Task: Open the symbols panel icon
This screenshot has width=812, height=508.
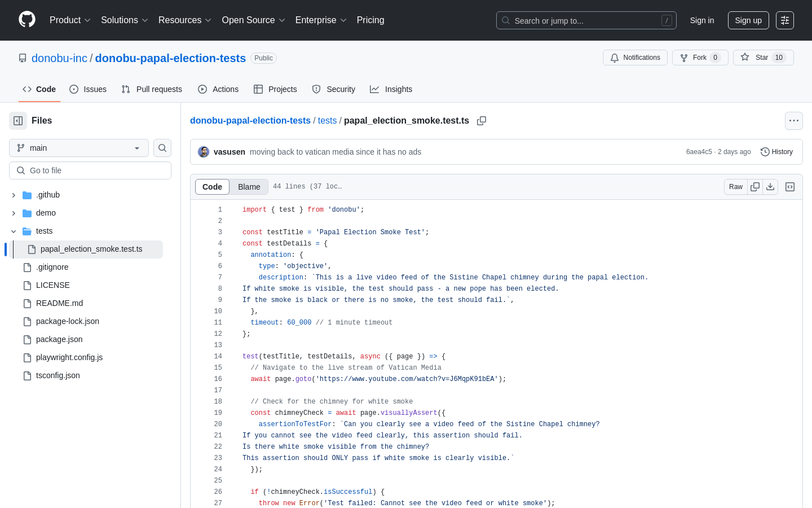Action: 790,187
